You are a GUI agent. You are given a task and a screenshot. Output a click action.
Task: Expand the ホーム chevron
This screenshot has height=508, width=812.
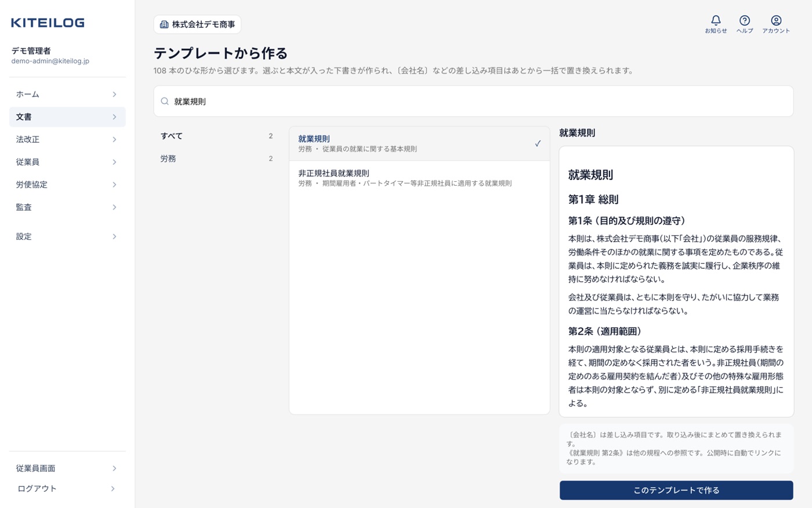tap(114, 94)
